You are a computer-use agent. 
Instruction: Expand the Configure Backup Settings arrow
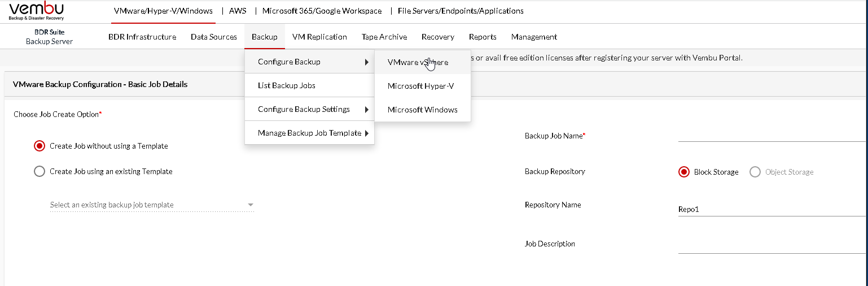pyautogui.click(x=367, y=109)
